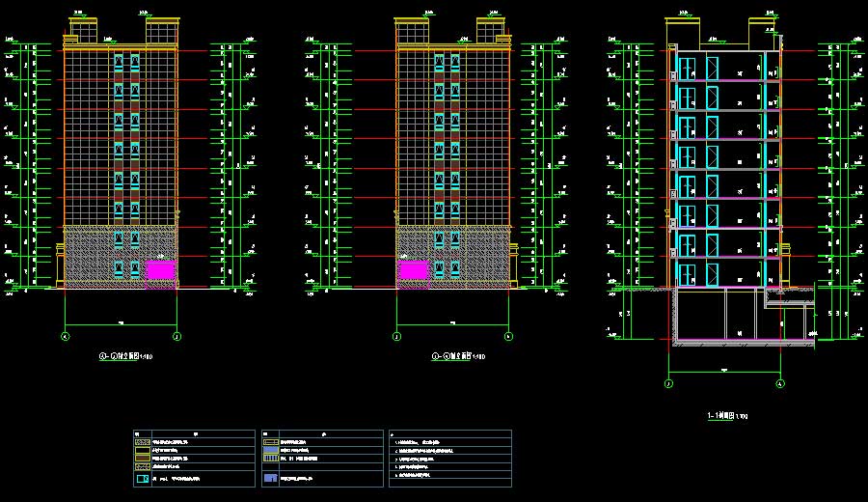Viewport: 868px width, 502px height.
Task: Click right axis bubble under left elevation
Action: pos(177,336)
